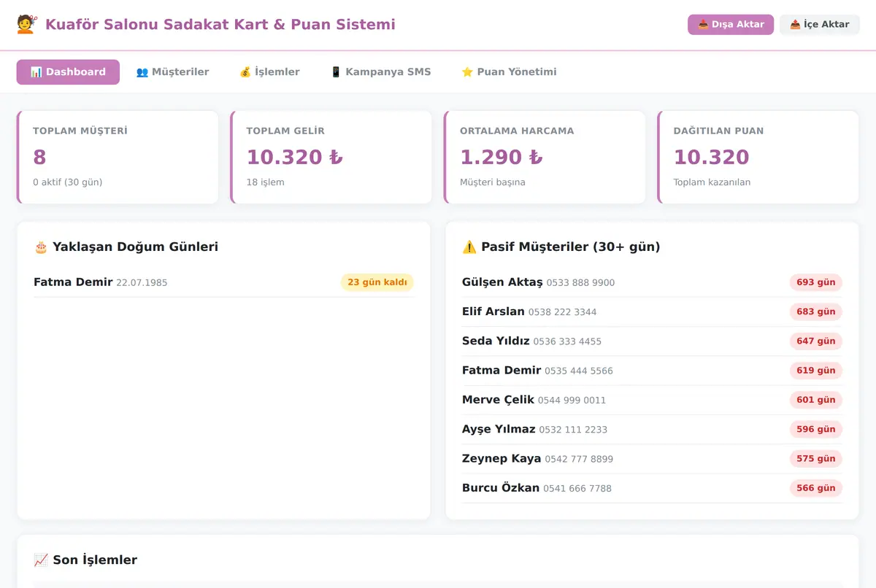
Task: Click the '647 gün' badge
Action: (x=815, y=341)
